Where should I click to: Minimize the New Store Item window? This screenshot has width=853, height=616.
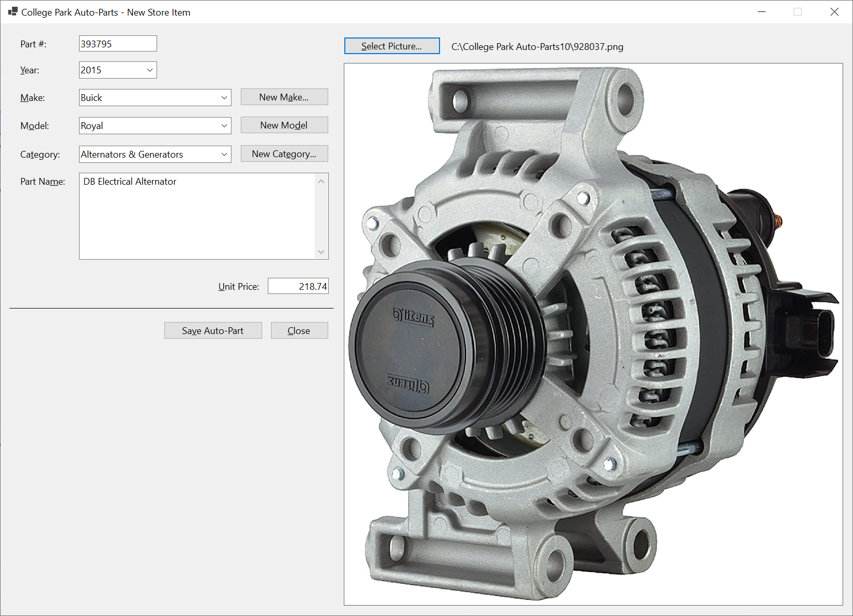762,11
